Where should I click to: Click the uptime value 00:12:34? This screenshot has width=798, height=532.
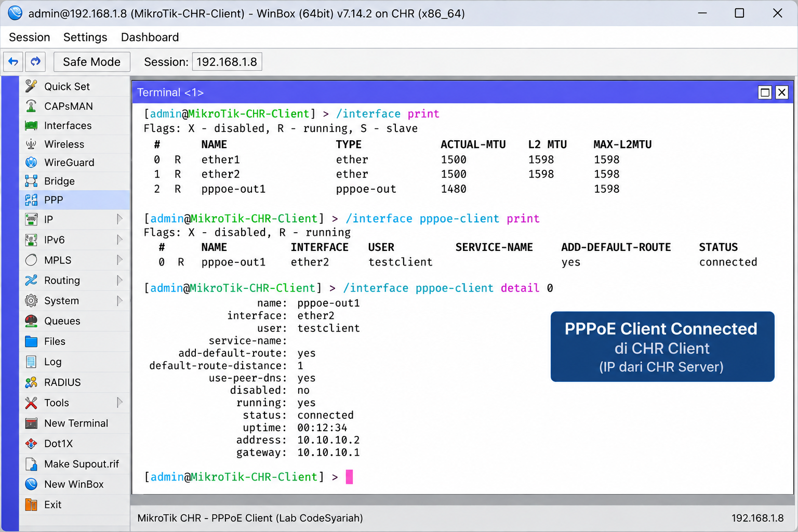(x=322, y=428)
